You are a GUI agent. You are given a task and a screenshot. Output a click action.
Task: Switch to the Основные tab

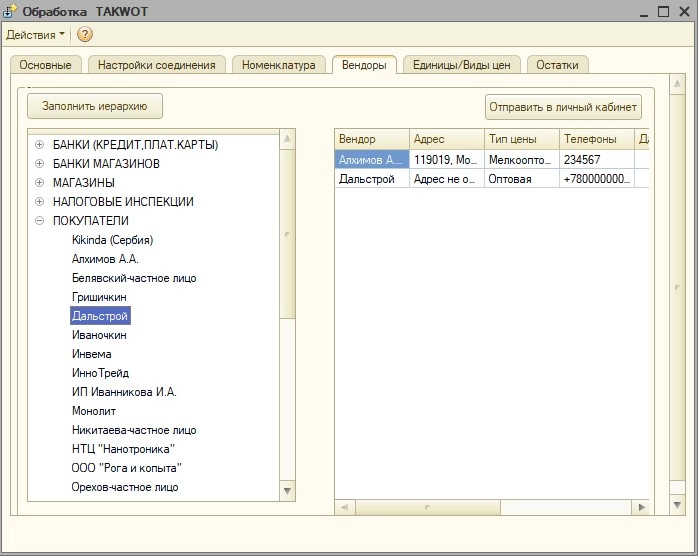[45, 65]
